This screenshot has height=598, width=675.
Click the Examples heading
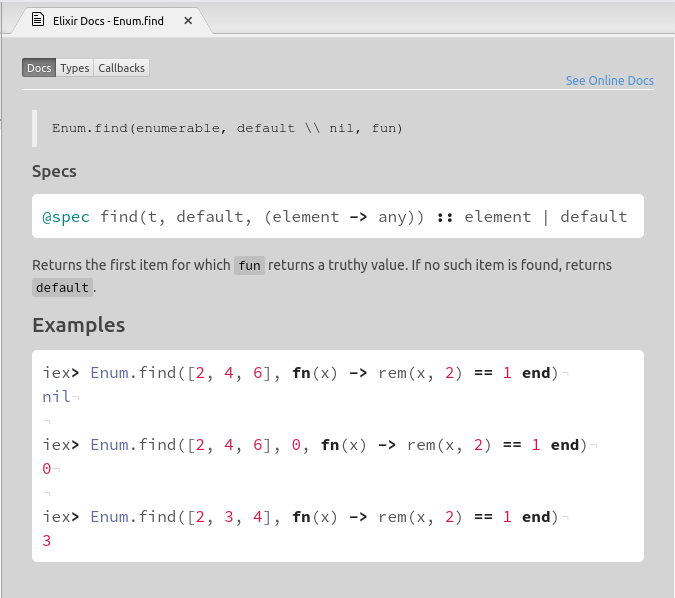pyautogui.click(x=79, y=325)
